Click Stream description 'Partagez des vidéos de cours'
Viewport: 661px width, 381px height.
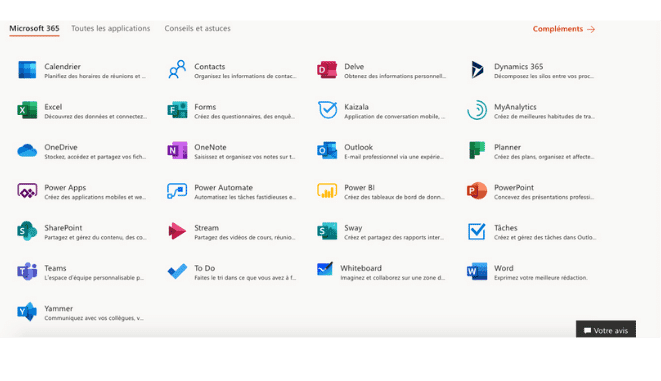pyautogui.click(x=245, y=237)
